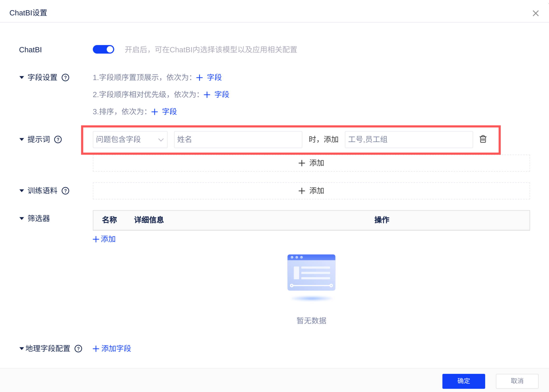549x392 pixels.
Task: Collapse the 字段设置 section
Action: point(22,77)
